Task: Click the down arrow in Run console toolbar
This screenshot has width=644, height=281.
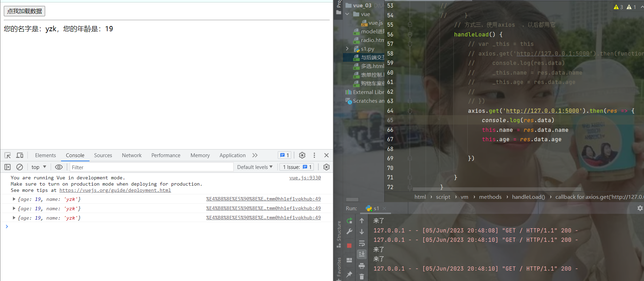Action: 362,231
